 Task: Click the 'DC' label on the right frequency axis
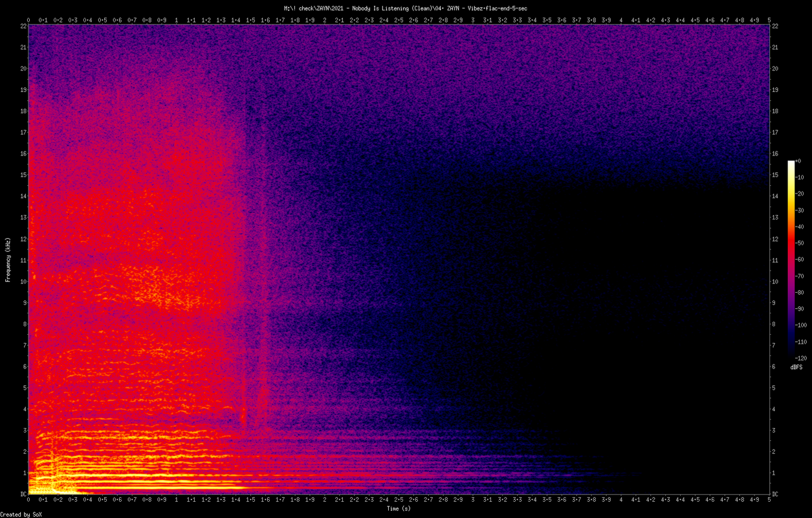[x=776, y=494]
